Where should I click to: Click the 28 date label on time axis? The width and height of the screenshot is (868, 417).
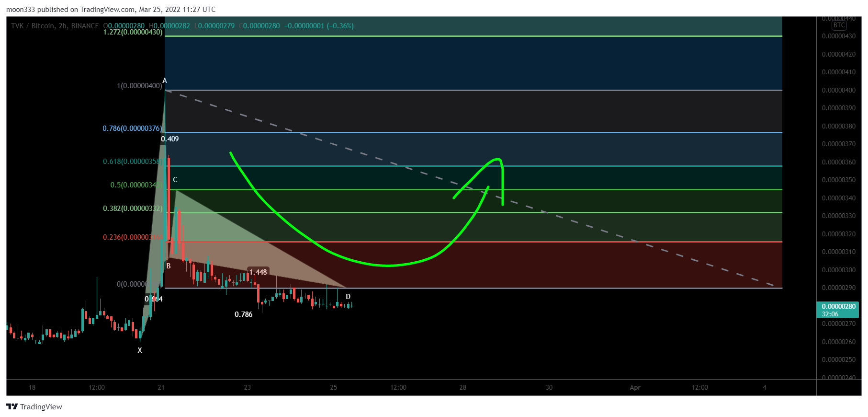[x=463, y=387]
